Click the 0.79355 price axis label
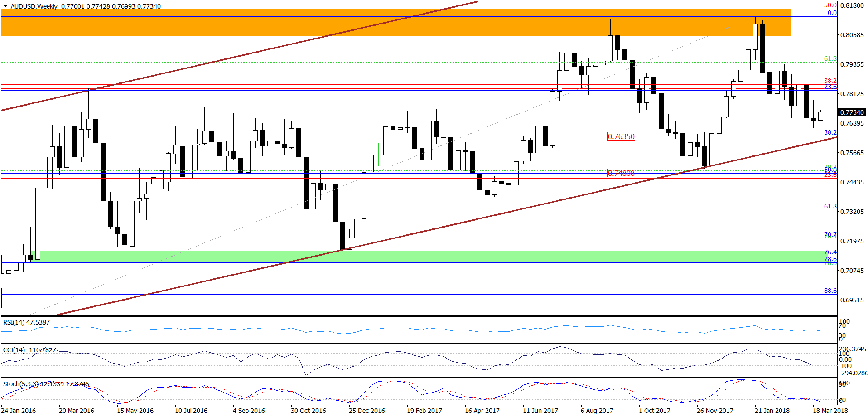 point(852,64)
